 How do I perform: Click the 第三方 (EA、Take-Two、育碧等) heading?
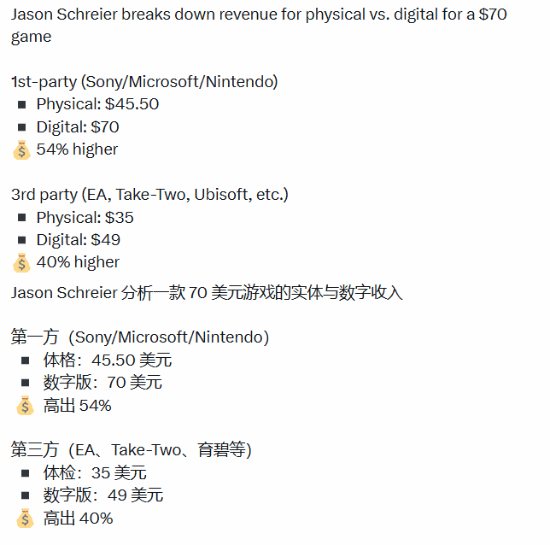click(131, 450)
